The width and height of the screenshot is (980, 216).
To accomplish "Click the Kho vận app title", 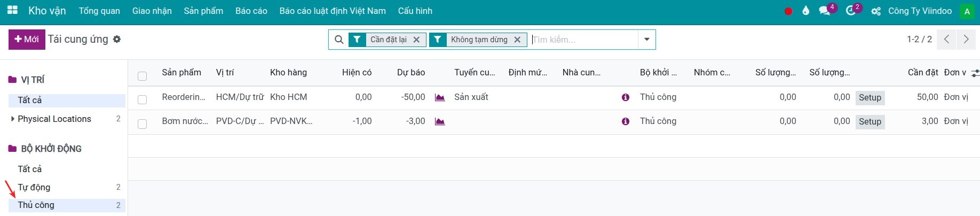I will click(x=47, y=11).
